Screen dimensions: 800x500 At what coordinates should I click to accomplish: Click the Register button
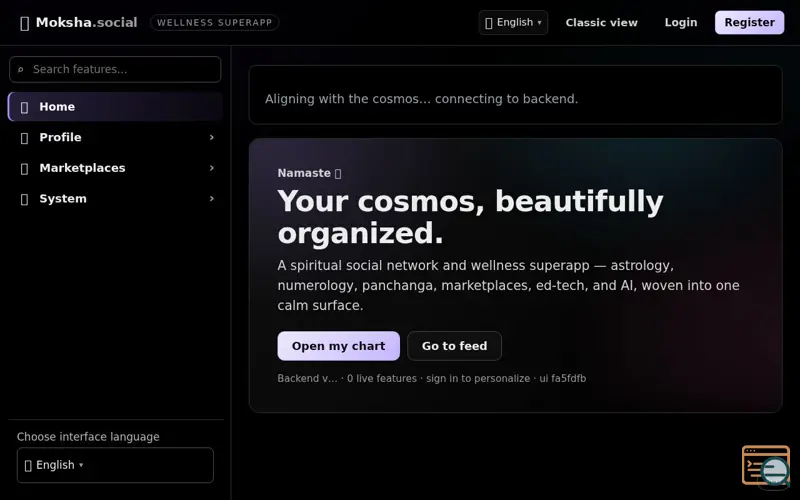(749, 22)
